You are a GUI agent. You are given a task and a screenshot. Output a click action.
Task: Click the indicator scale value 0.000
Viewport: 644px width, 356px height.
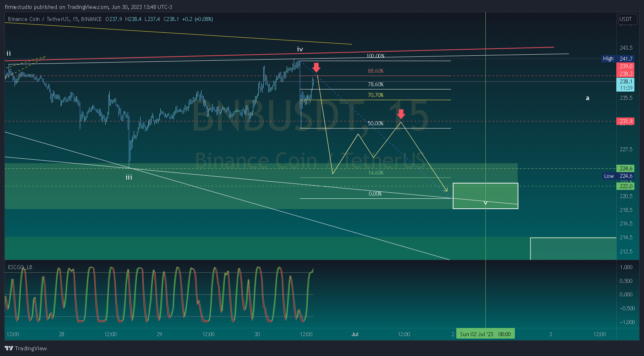tap(626, 295)
